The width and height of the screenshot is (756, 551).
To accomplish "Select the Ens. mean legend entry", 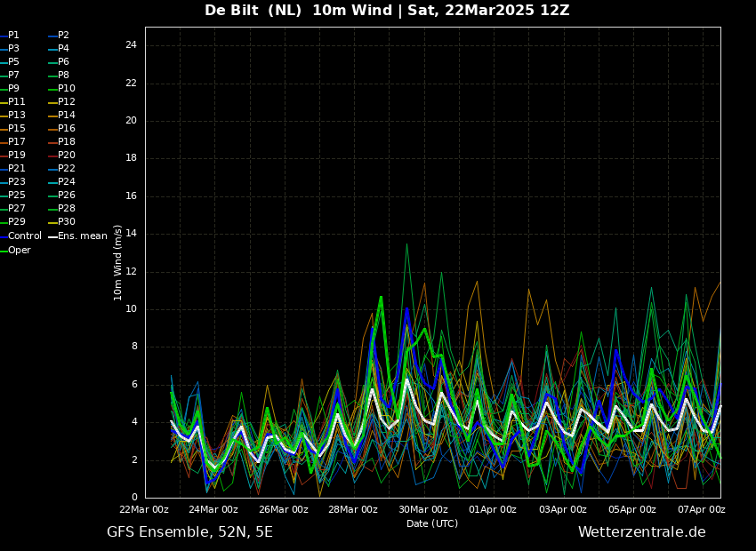I will (78, 236).
